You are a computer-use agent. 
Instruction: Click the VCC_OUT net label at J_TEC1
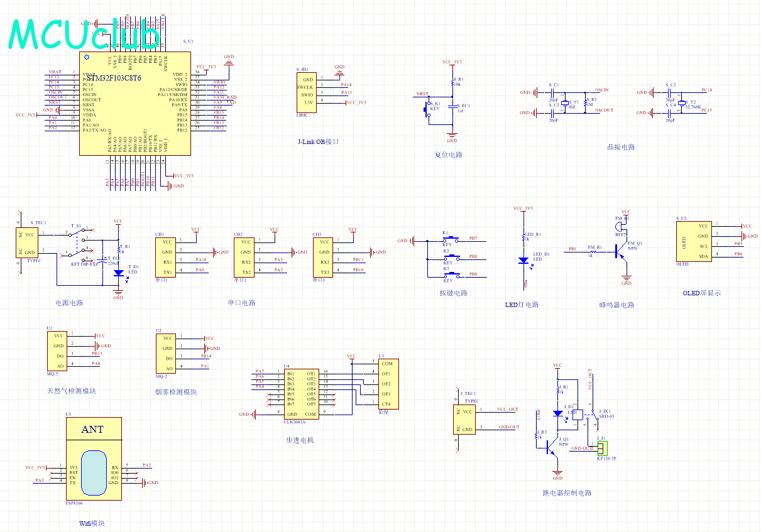coord(508,409)
